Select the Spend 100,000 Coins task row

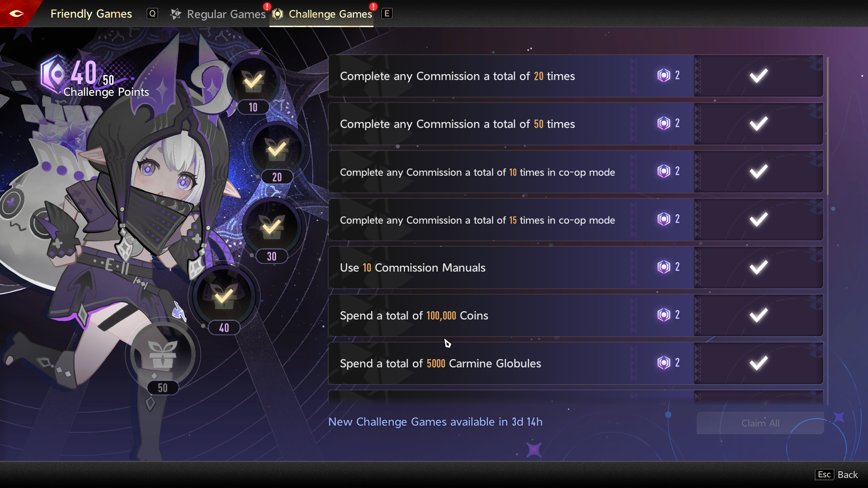[576, 315]
